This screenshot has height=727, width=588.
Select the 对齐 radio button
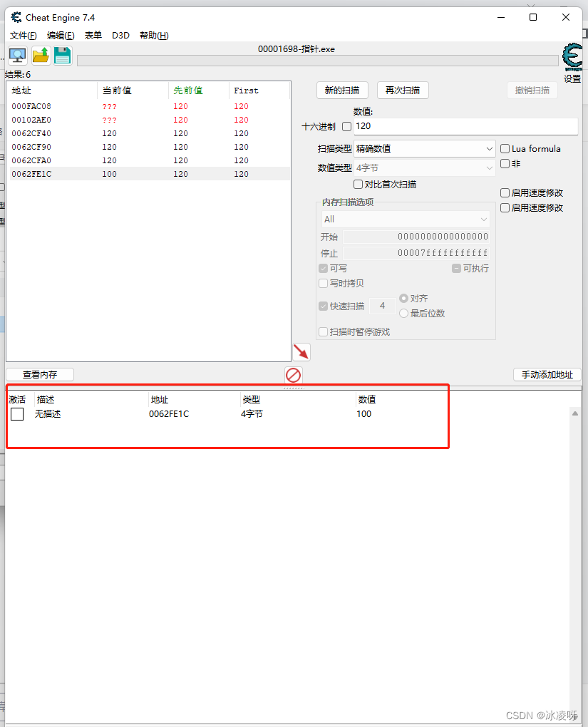(403, 298)
